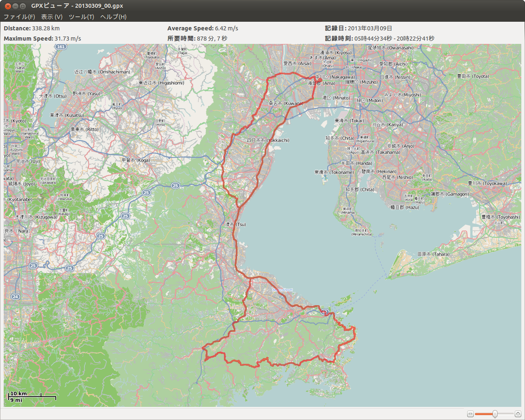The image size is (525, 420).
Task: Minimize the GPX viewer window
Action: coord(15,6)
